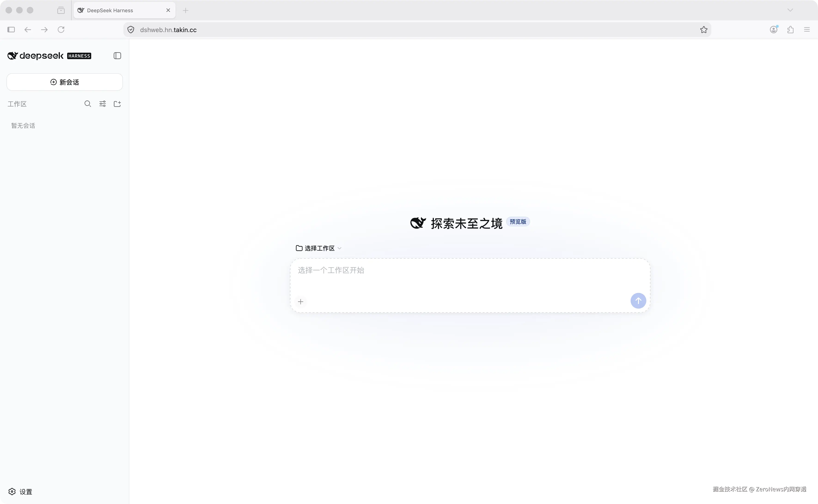Open the 设置 settings
The image size is (818, 504).
tap(20, 492)
